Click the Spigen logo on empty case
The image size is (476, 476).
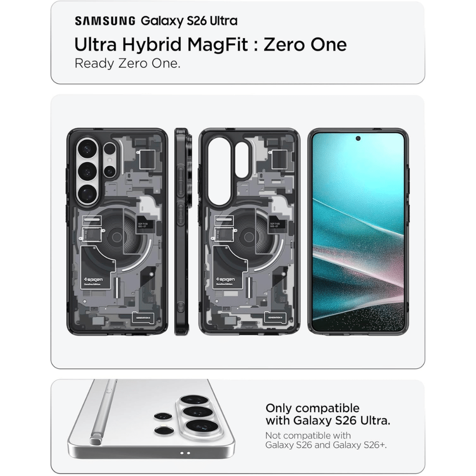226,279
